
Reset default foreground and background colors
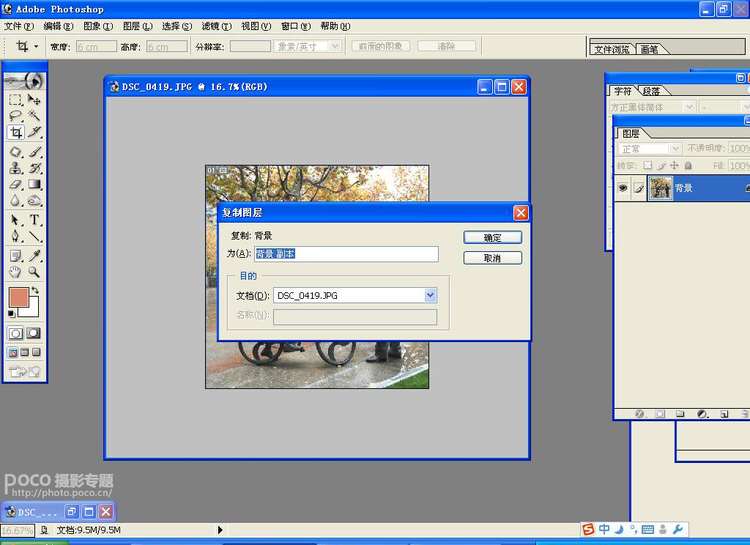click(x=11, y=314)
